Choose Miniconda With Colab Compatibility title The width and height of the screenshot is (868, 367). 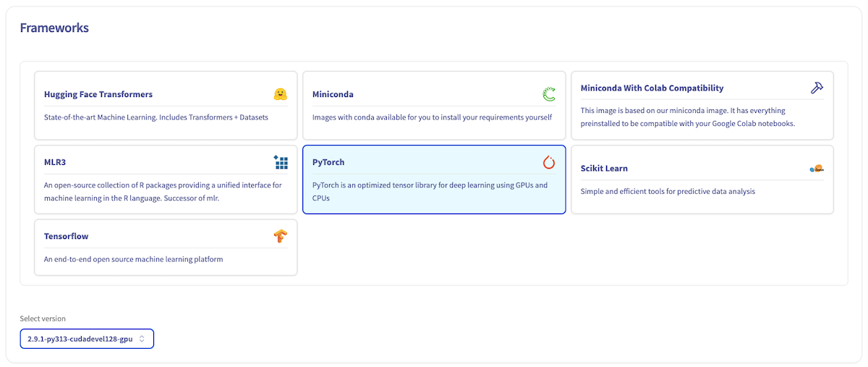(x=652, y=88)
